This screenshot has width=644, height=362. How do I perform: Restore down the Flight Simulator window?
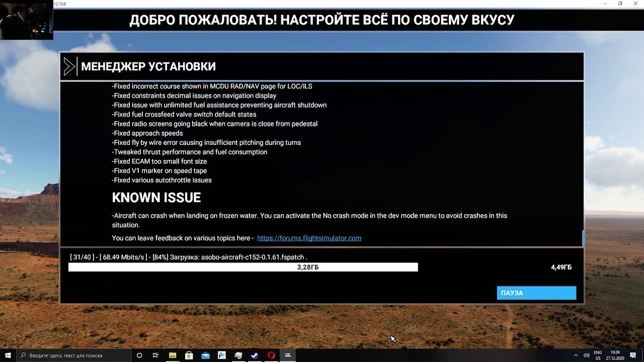[x=620, y=4]
